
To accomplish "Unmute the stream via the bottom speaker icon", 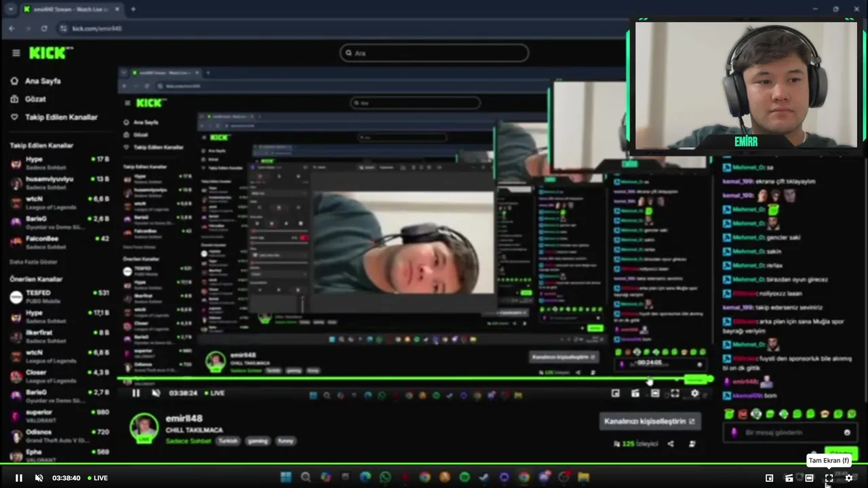I will [39, 478].
